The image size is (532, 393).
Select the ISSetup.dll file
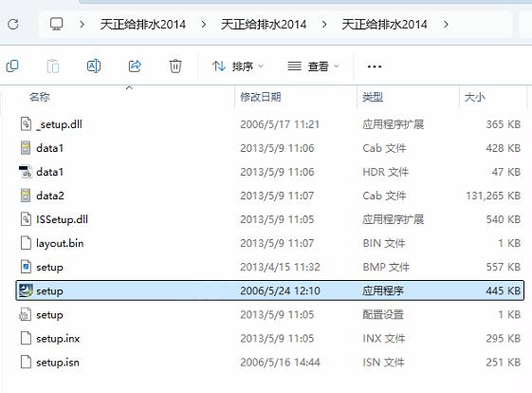[x=62, y=219]
